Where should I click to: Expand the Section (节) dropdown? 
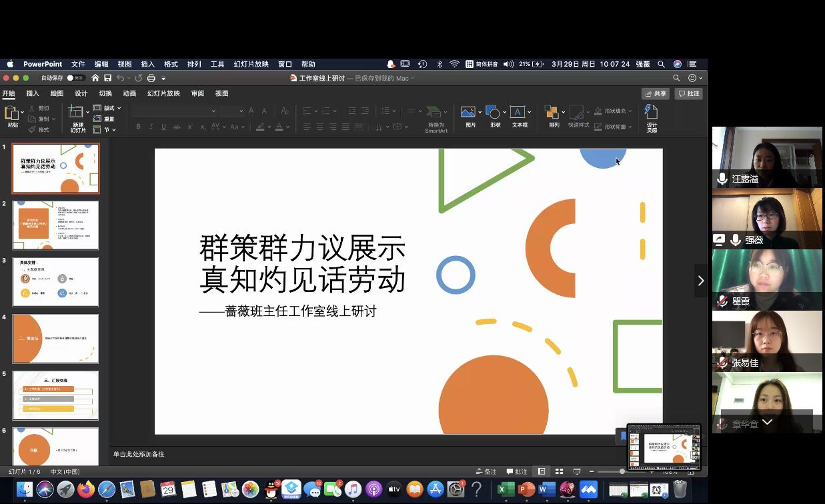[x=114, y=129]
